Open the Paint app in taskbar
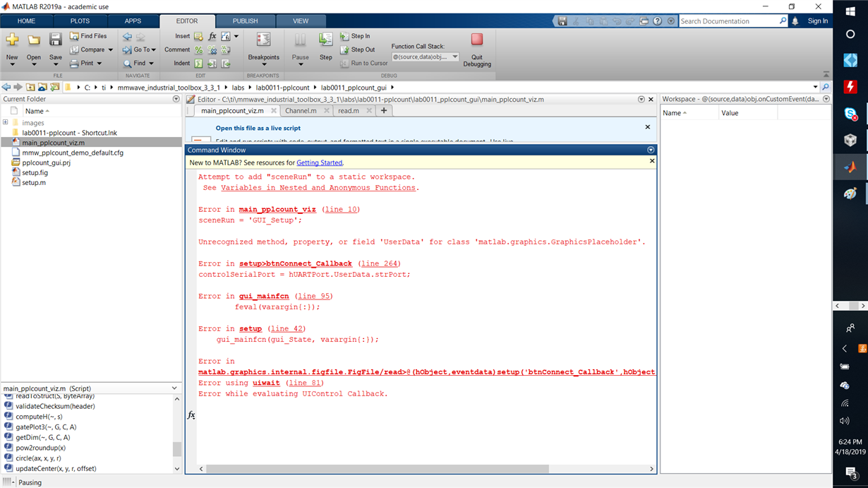 [850, 194]
